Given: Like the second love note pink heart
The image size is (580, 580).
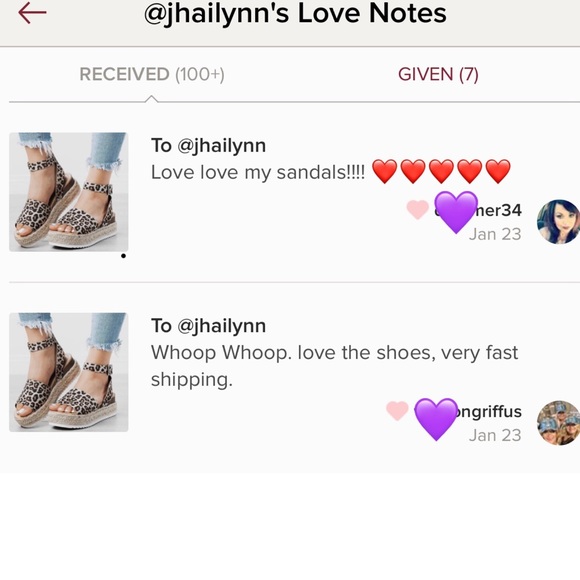Looking at the screenshot, I should coord(397,411).
